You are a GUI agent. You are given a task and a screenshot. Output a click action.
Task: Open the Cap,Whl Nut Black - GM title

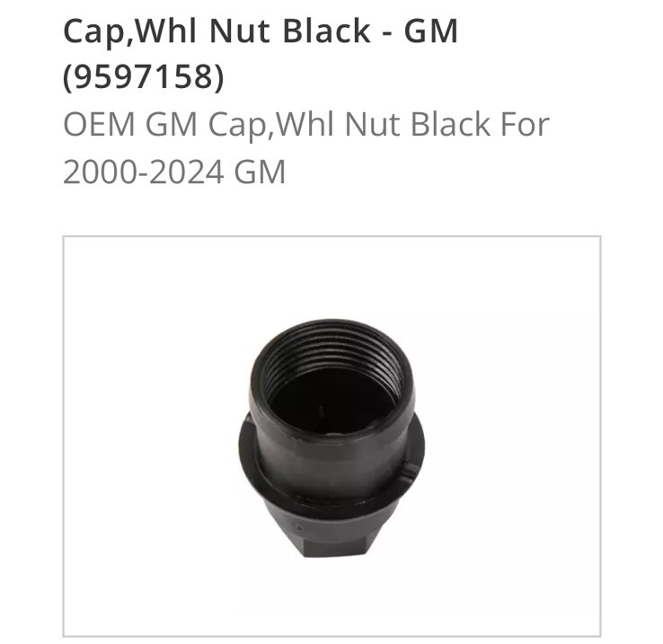point(261,53)
